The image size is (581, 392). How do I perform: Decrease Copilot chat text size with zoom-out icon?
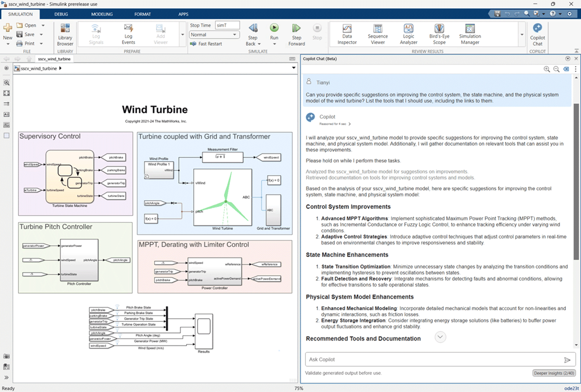click(556, 68)
